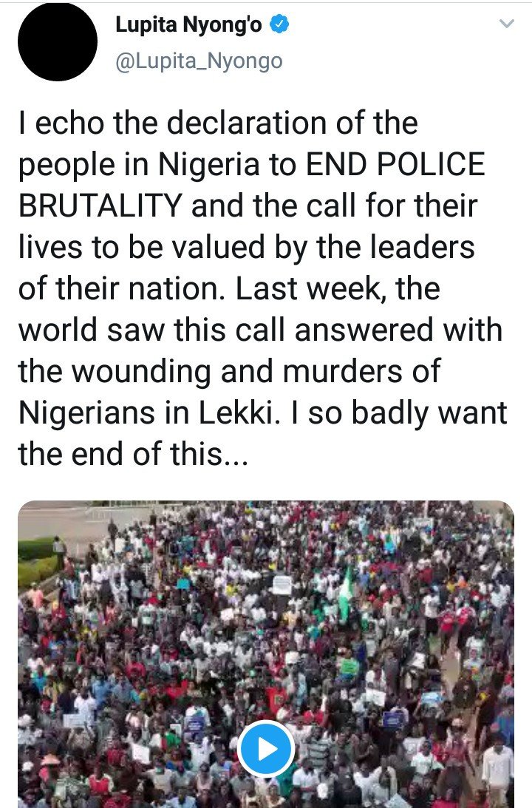The width and height of the screenshot is (532, 808).
Task: Click the green hedge in the video
Action: click(37, 563)
